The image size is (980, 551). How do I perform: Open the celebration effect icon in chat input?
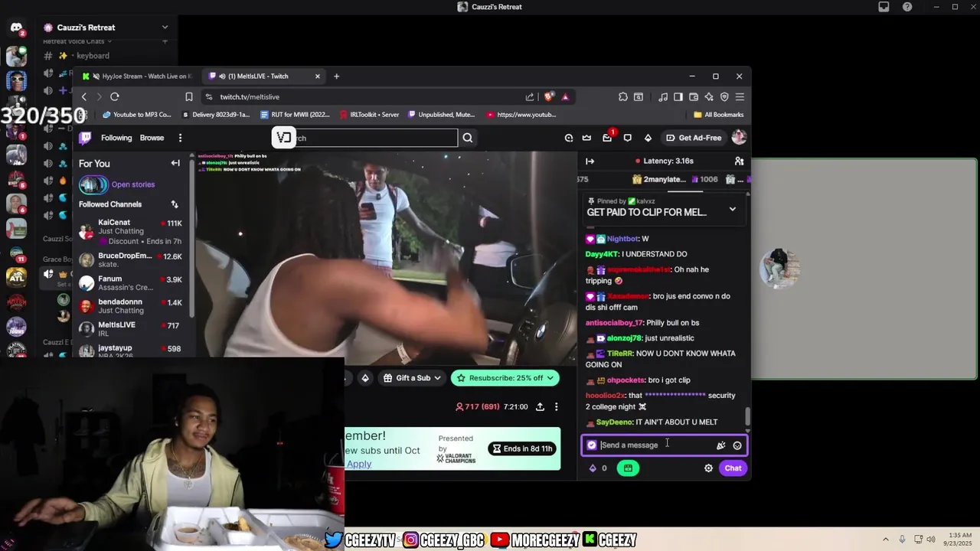pos(720,445)
